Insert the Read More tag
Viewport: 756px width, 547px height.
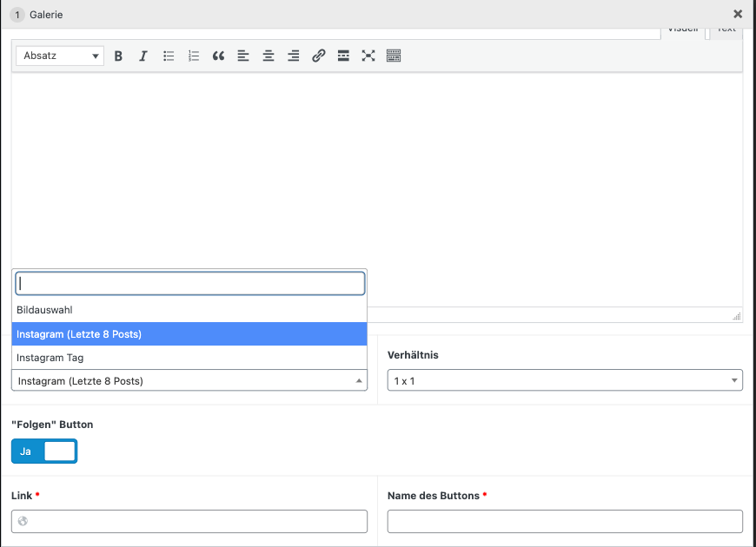[x=343, y=56]
